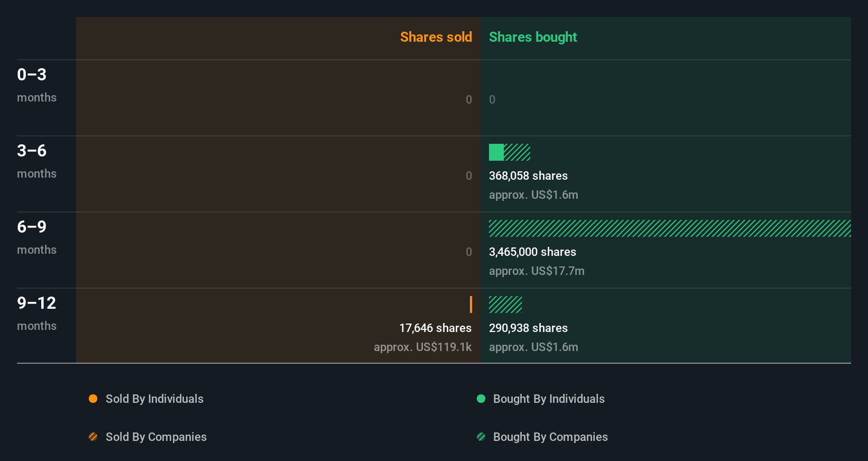The height and width of the screenshot is (461, 868).
Task: Click the shares bought 0 in 0–3 months row
Action: coord(492,99)
